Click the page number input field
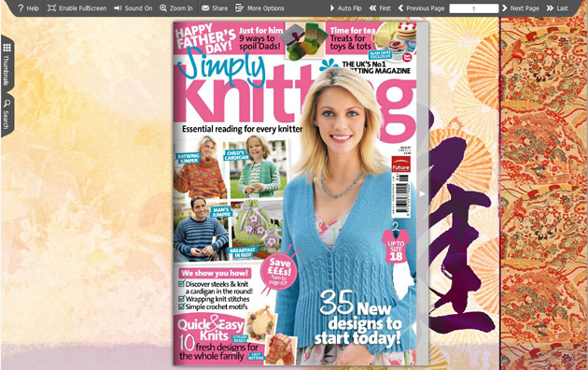This screenshot has width=588, height=370. coord(473,8)
